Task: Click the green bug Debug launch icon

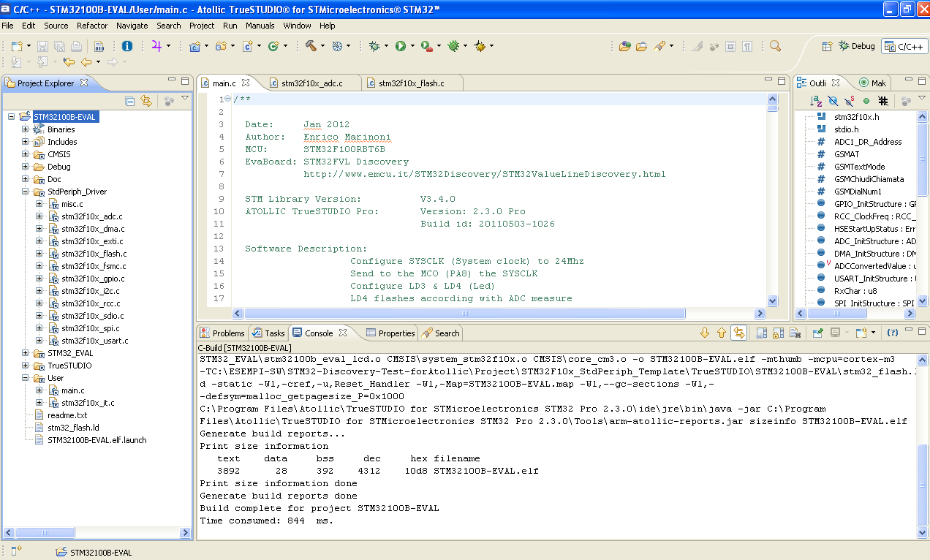Action: tap(374, 45)
